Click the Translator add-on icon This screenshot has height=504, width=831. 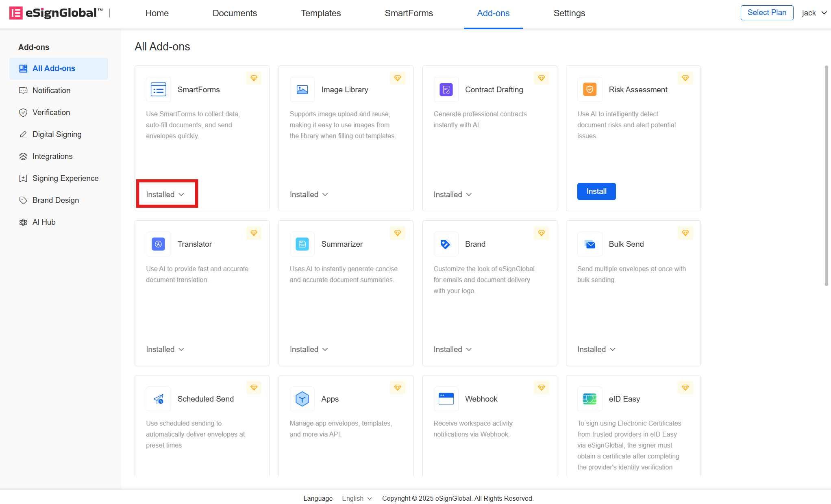click(158, 244)
